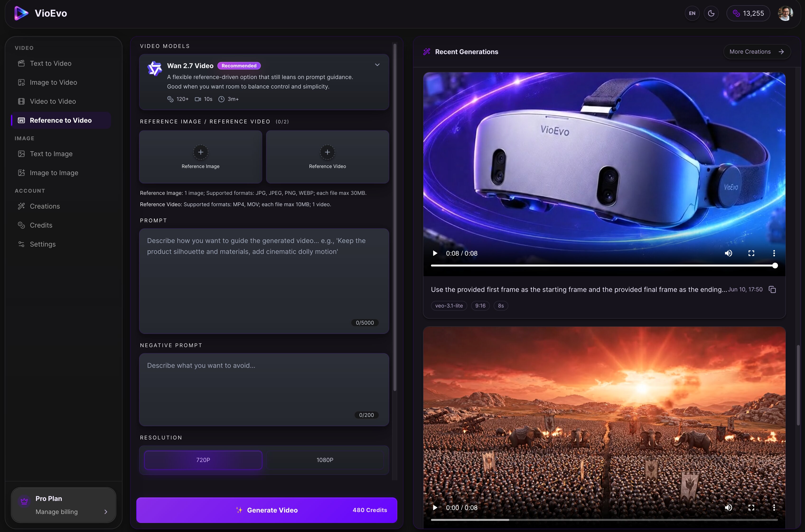Click the 120+ credits cost icon
Image resolution: width=805 pixels, height=532 pixels.
170,99
